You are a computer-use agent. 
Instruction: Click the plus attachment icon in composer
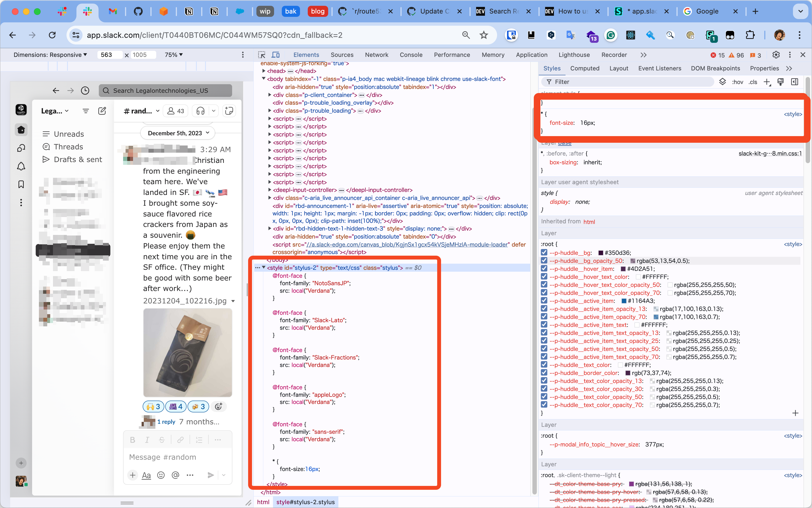tap(132, 475)
